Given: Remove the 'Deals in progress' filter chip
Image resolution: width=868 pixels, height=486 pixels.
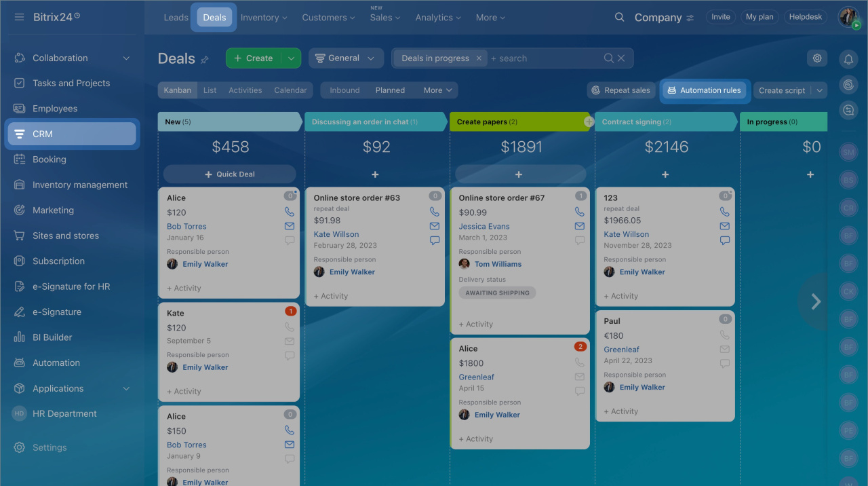Looking at the screenshot, I should tap(479, 58).
